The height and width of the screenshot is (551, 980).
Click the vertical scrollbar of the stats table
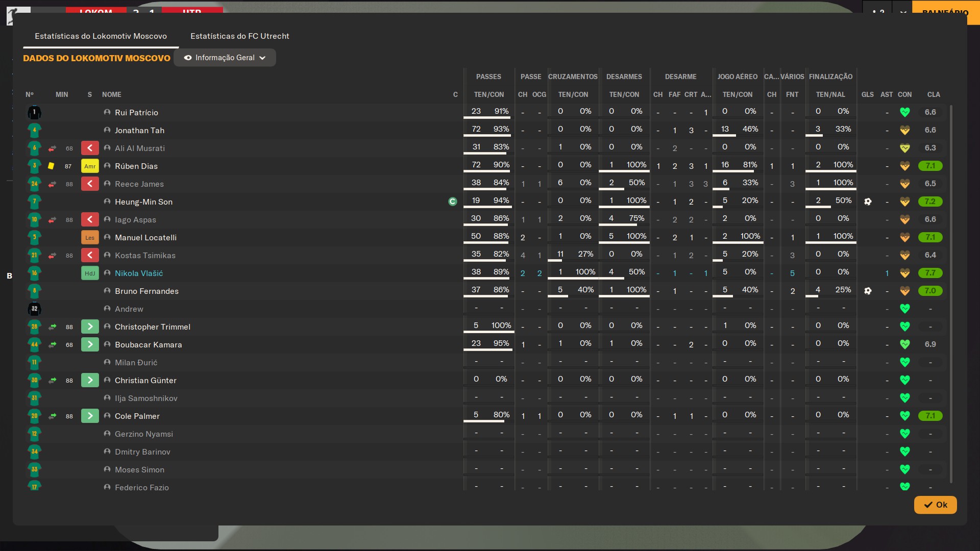[x=951, y=294]
